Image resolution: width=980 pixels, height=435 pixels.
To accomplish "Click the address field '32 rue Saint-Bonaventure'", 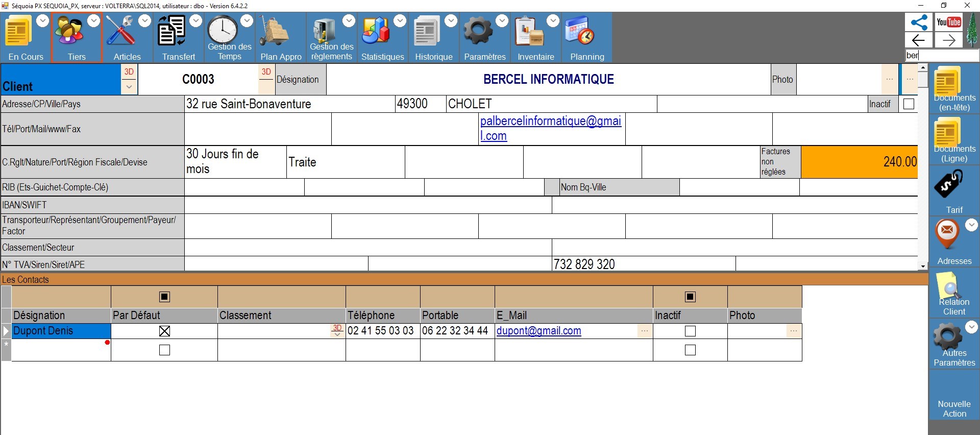I will (x=289, y=104).
